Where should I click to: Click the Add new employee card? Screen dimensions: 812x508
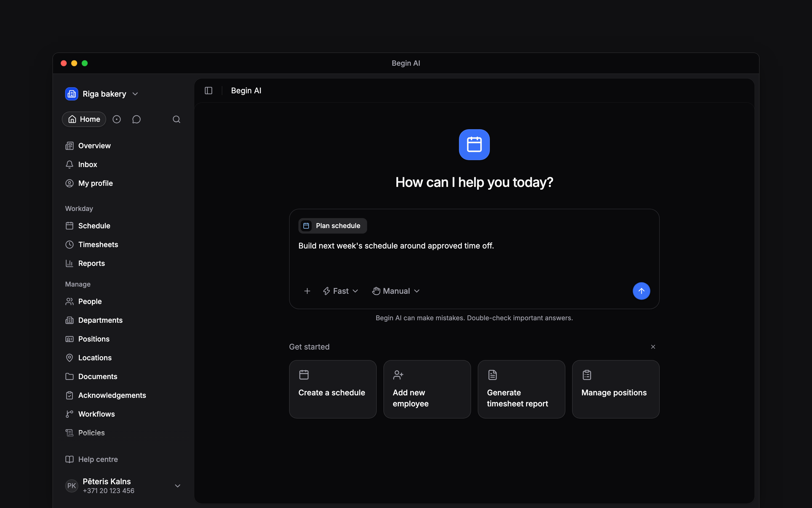pyautogui.click(x=427, y=389)
